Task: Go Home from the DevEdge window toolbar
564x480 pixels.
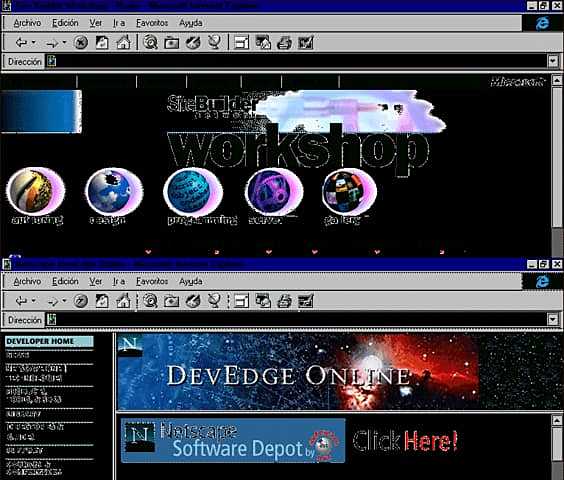Action: 123,301
